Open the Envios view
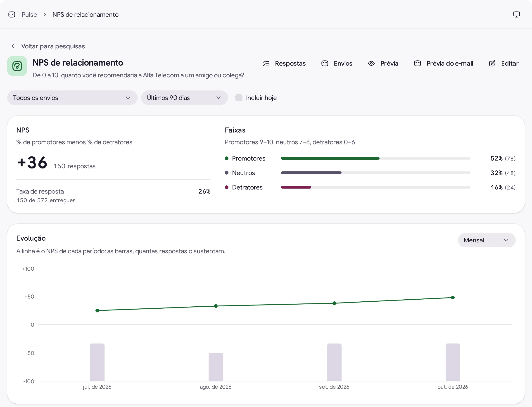Screen dimensions: 532x407 (x=337, y=64)
